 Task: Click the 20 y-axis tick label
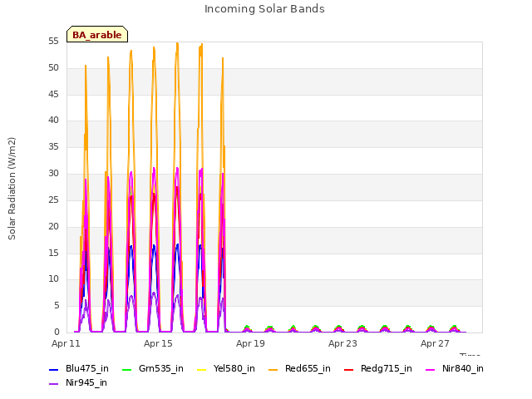[53, 226]
